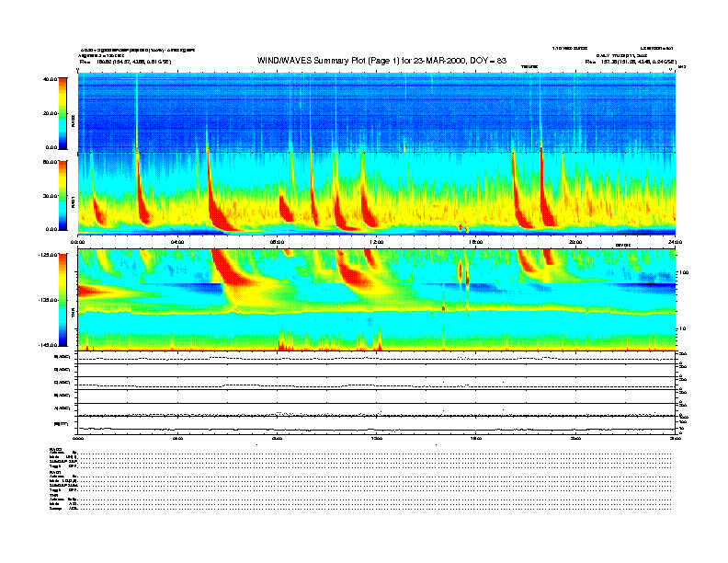Click 24:00 label under RAD1 spectrogram
The image size is (728, 563).
click(675, 242)
